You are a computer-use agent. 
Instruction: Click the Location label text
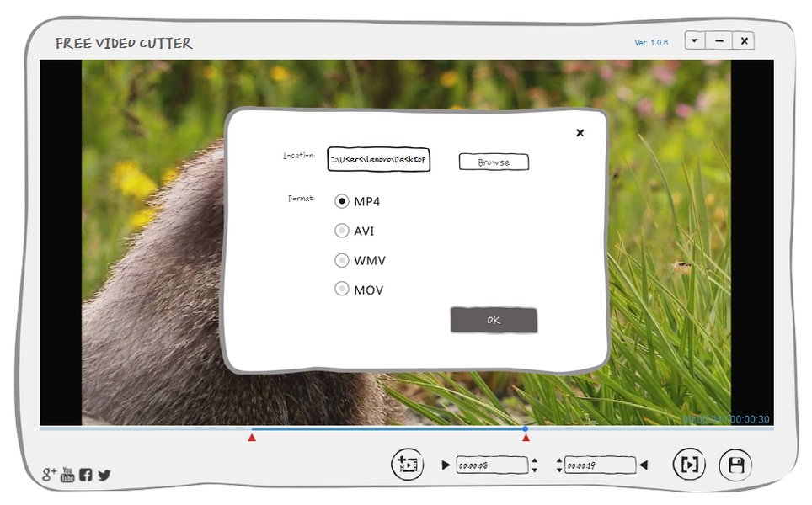pyautogui.click(x=299, y=155)
